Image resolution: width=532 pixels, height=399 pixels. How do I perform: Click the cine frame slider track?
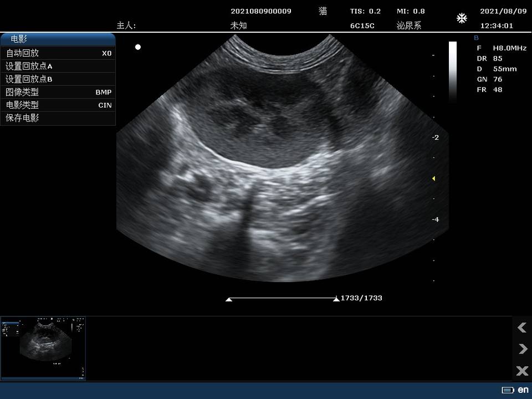(282, 298)
